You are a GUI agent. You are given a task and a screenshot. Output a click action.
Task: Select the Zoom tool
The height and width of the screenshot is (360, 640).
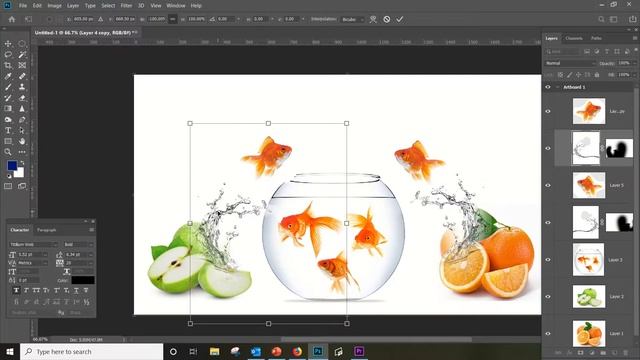click(8, 152)
